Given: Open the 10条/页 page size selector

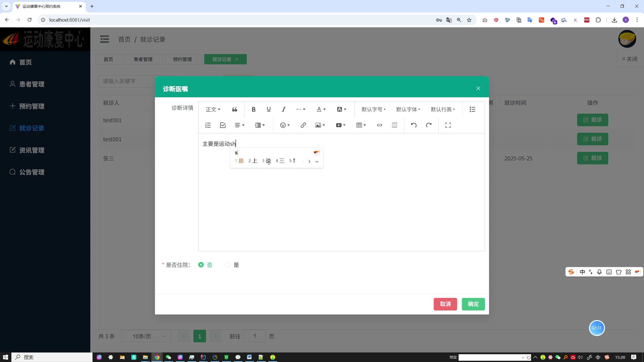Looking at the screenshot, I should pyautogui.click(x=146, y=336).
